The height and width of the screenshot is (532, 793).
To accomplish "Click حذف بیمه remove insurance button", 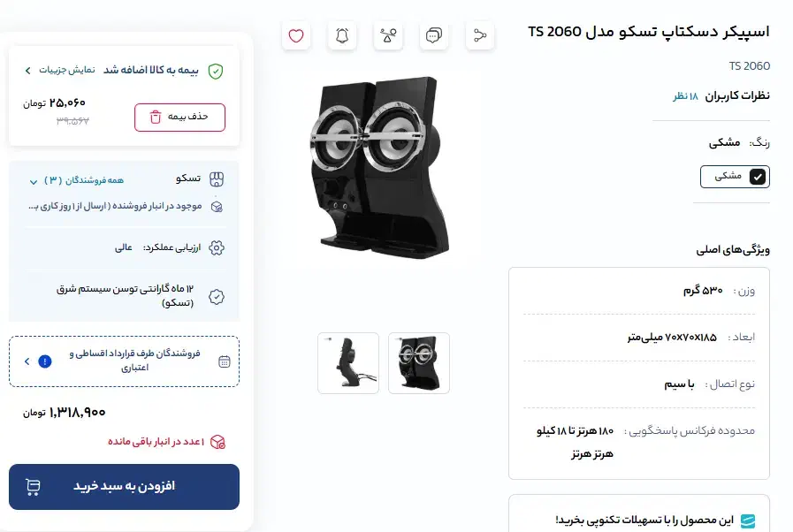I will [179, 118].
